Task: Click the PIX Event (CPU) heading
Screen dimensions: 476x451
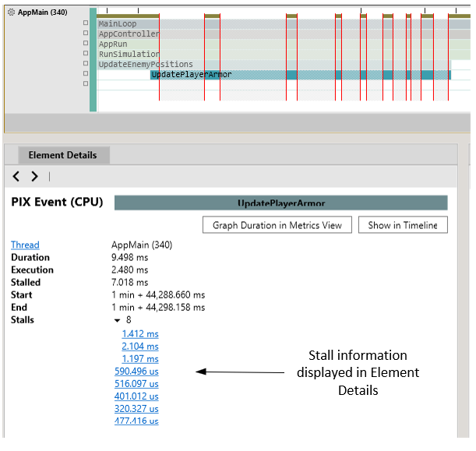Action: click(57, 202)
